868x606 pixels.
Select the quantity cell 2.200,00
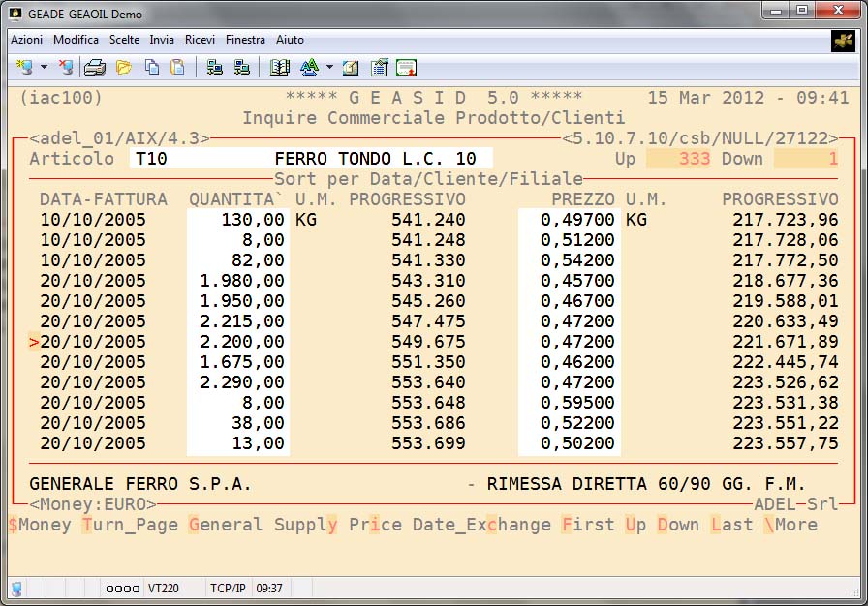tap(238, 342)
